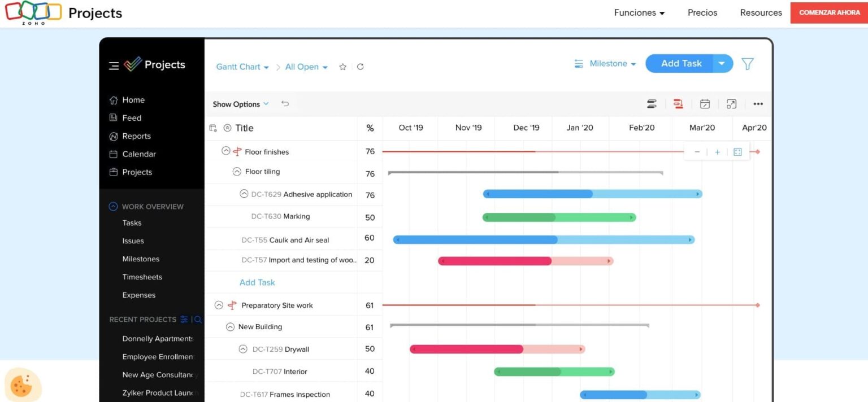Click the refresh icon beside All Open
Viewport: 868px width, 402px height.
tap(360, 67)
